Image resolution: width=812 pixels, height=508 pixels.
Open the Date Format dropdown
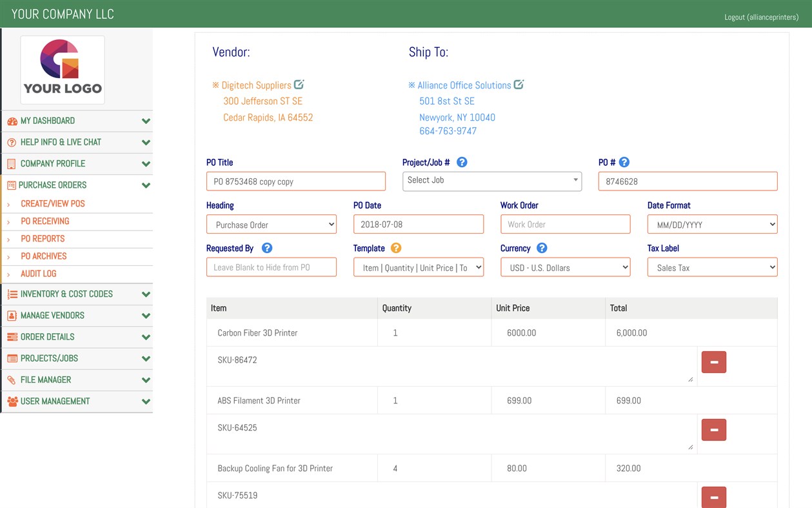[711, 224]
